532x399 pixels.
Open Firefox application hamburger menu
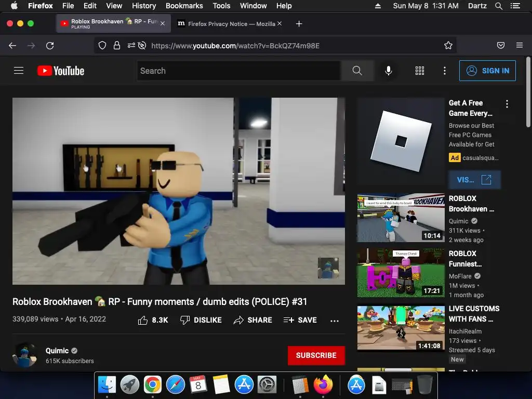pyautogui.click(x=520, y=46)
